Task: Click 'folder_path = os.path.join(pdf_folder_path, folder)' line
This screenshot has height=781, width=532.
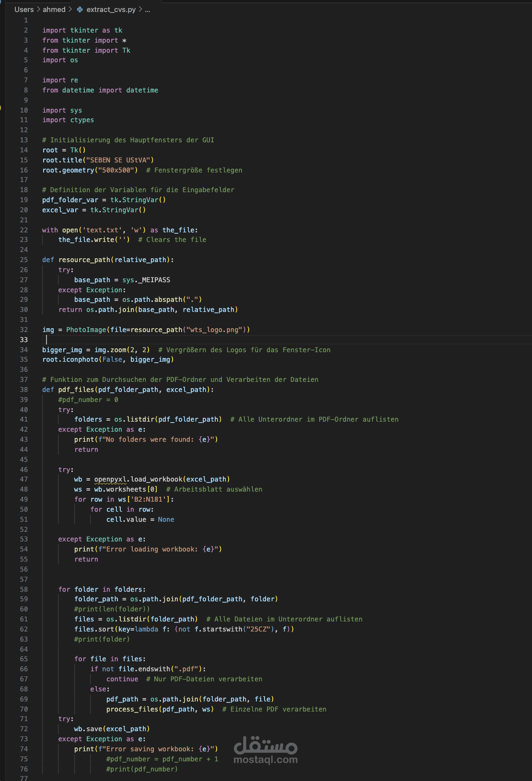Action: coord(176,599)
